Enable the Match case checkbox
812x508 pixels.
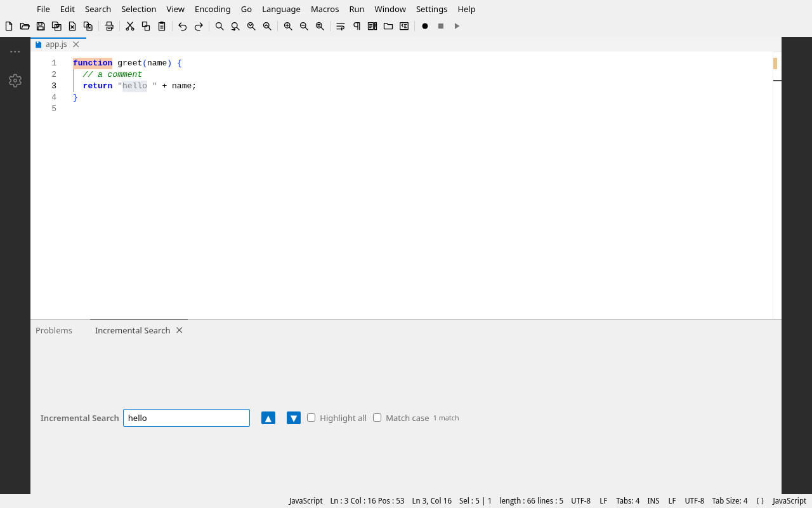point(377,417)
